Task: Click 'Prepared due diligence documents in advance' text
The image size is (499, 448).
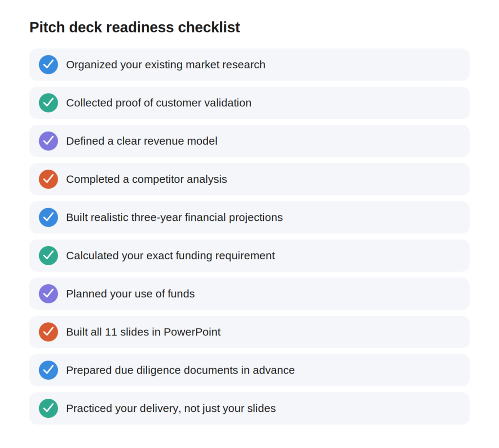Action: coord(180,370)
